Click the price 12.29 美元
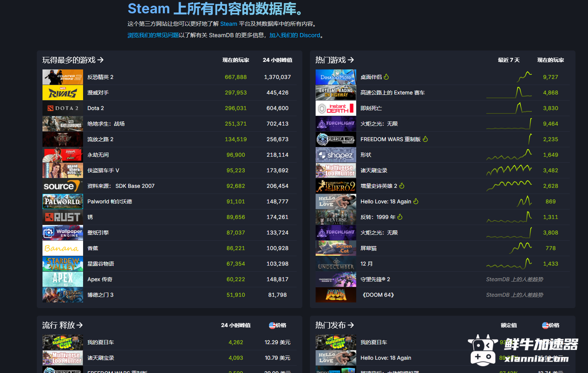 [x=277, y=342]
